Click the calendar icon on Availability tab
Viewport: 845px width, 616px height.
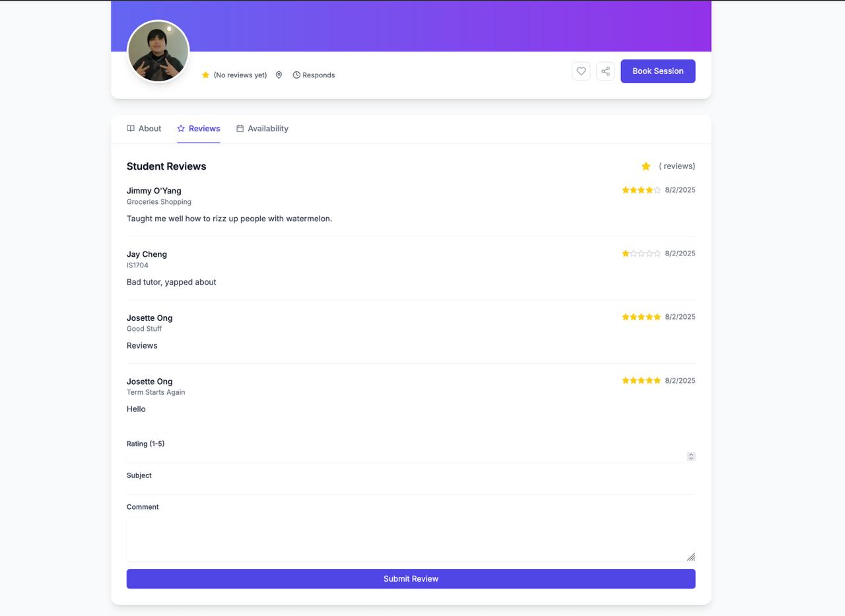240,129
